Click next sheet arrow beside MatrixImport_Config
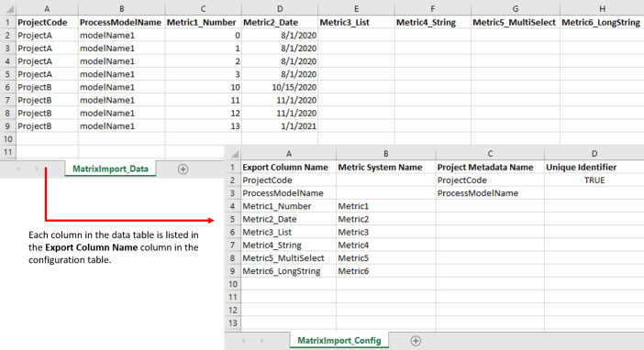 tap(261, 341)
